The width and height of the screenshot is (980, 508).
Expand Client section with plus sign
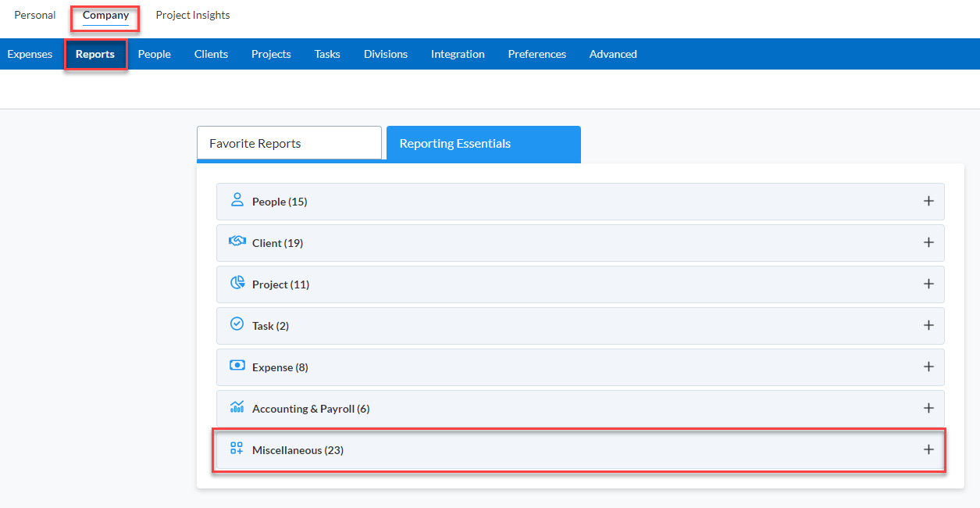[928, 242]
